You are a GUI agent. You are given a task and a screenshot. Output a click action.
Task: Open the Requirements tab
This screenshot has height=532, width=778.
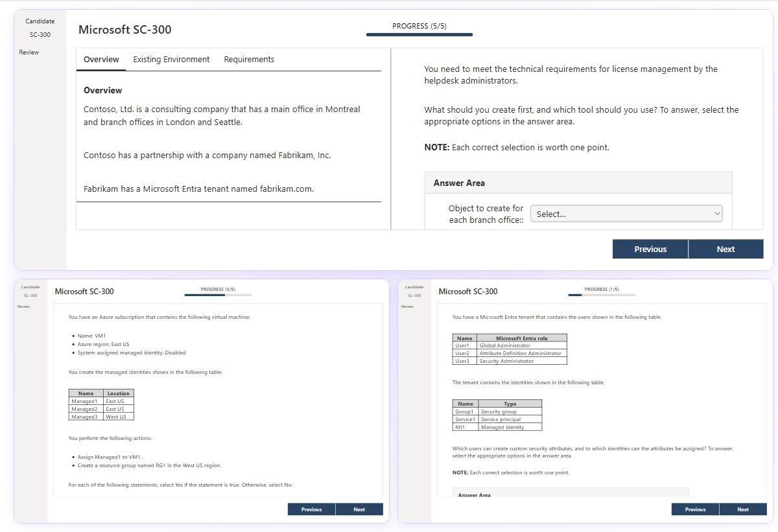pyautogui.click(x=249, y=59)
